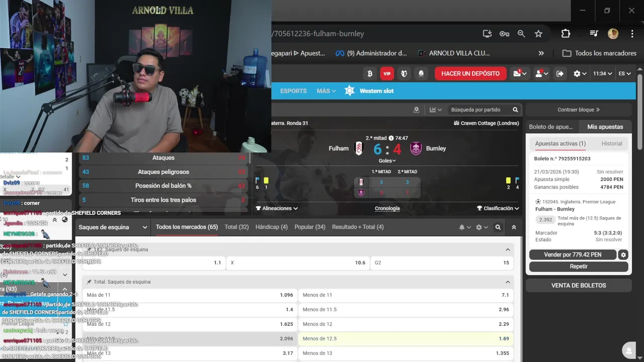
Task: Open the Saques de esquina dropdown
Action: tap(113, 227)
